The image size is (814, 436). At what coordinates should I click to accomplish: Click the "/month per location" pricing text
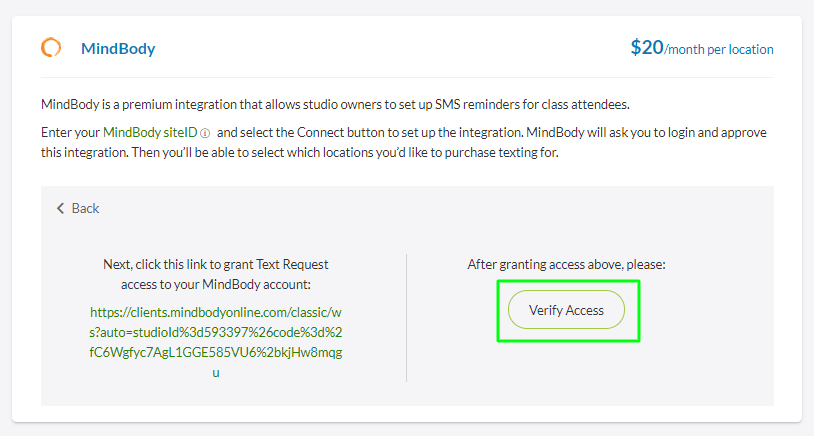(x=719, y=49)
